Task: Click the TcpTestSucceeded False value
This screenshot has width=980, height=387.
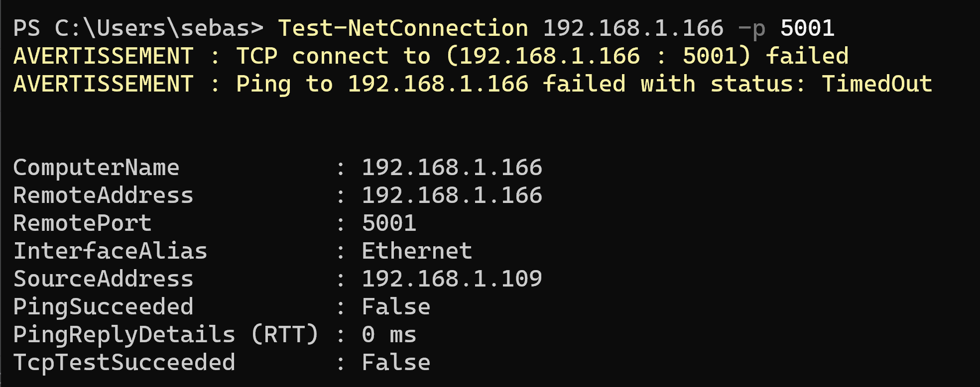Action: coord(396,362)
